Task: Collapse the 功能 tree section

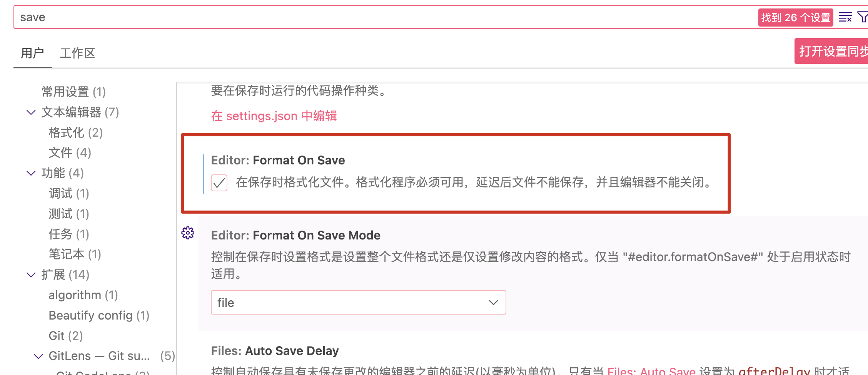Action: 31,173
